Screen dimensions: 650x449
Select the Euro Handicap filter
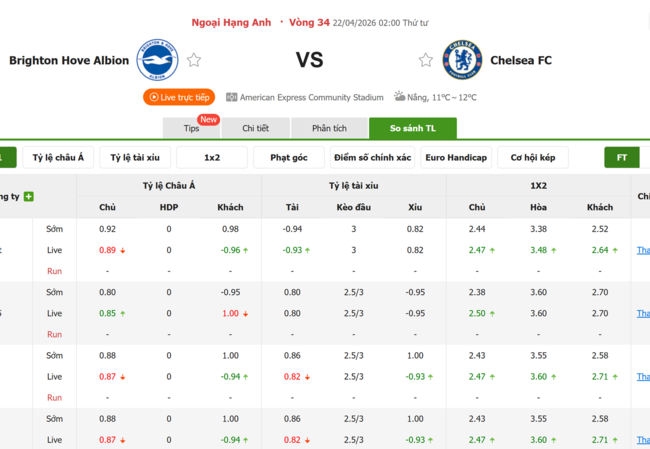pos(456,158)
